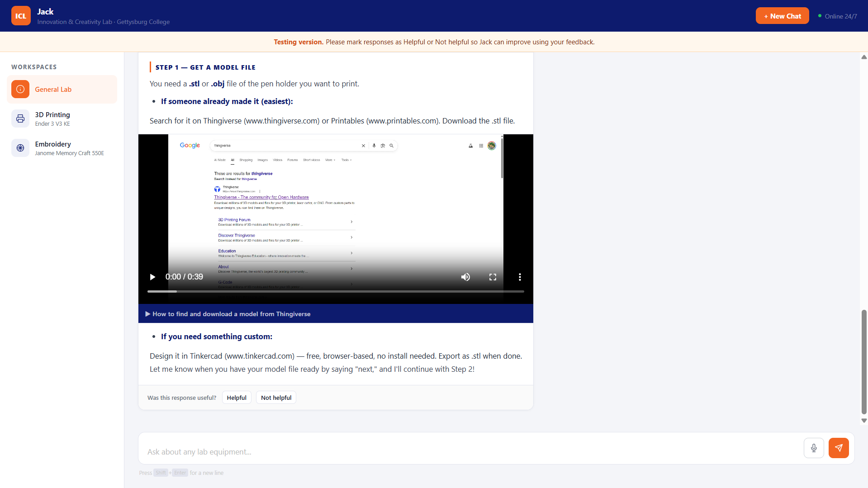Mute the video volume
This screenshot has width=868, height=488.
[x=465, y=277]
